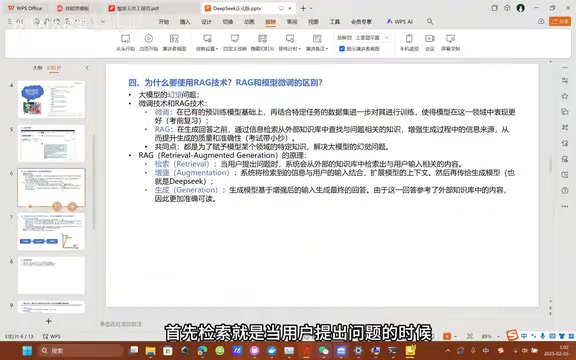This screenshot has height=360, width=576.
Task: Click the main editor vertical scrollbar thumb
Action: 550,163
